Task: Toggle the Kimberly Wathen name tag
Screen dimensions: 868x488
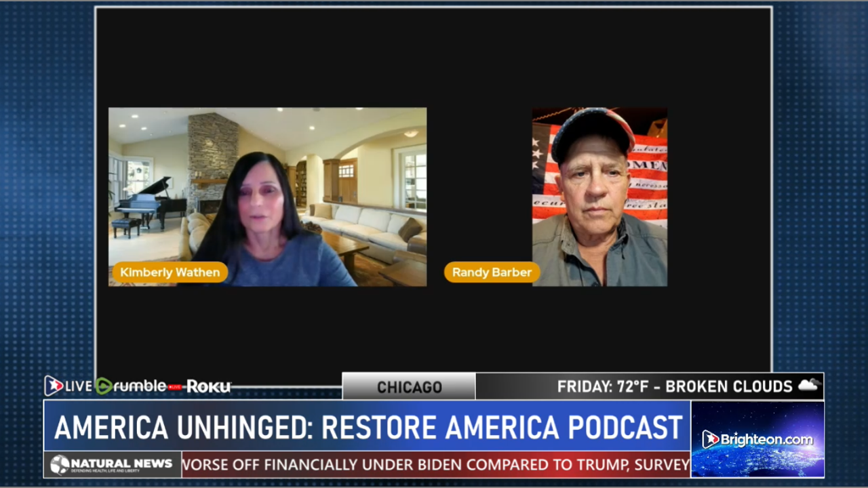Action: [x=170, y=272]
